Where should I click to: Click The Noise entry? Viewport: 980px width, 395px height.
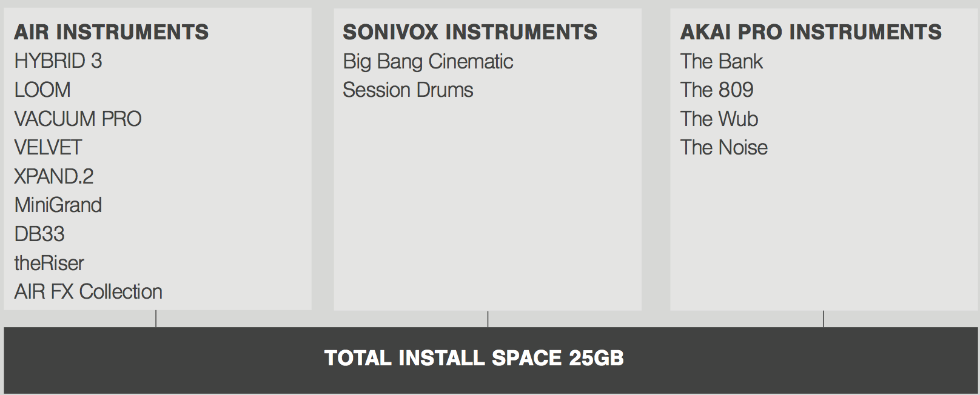pyautogui.click(x=724, y=148)
